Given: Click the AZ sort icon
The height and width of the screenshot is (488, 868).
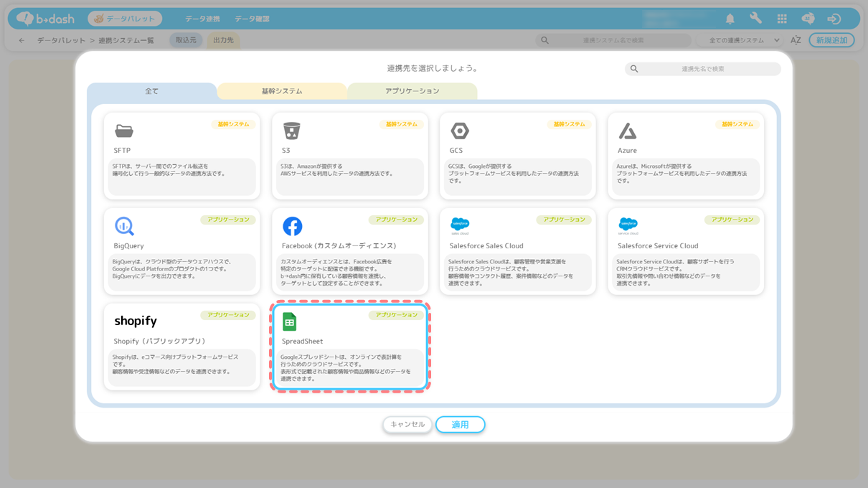Looking at the screenshot, I should tap(796, 40).
